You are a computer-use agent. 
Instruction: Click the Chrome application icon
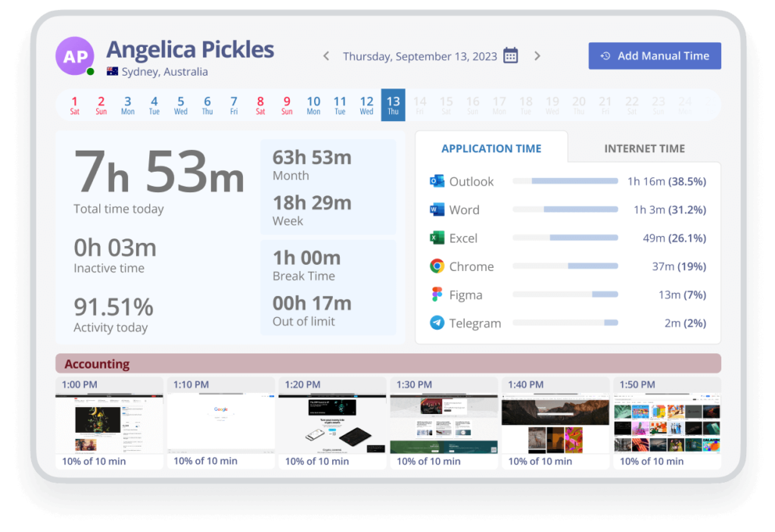coord(437,266)
